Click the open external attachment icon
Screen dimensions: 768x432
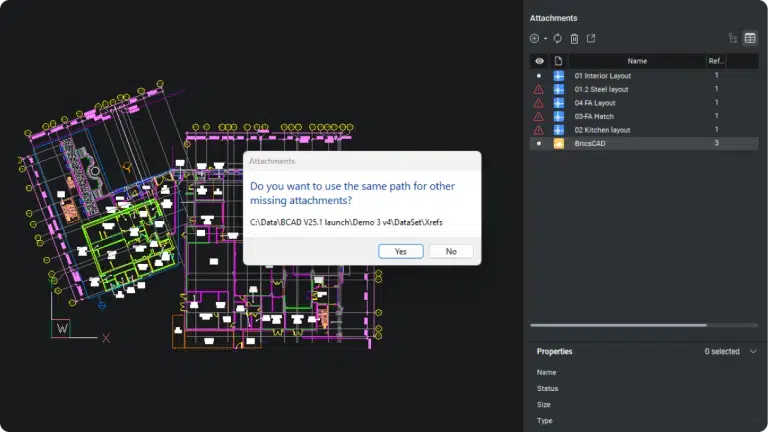point(591,38)
